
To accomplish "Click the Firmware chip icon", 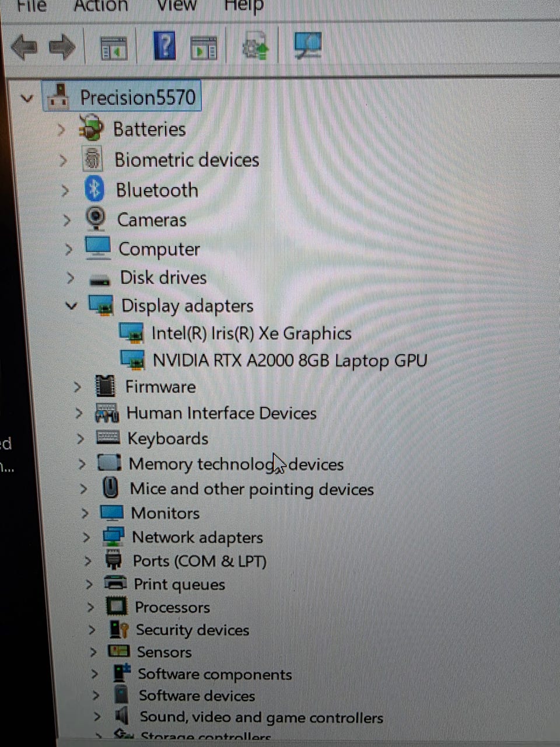I will 105,386.
